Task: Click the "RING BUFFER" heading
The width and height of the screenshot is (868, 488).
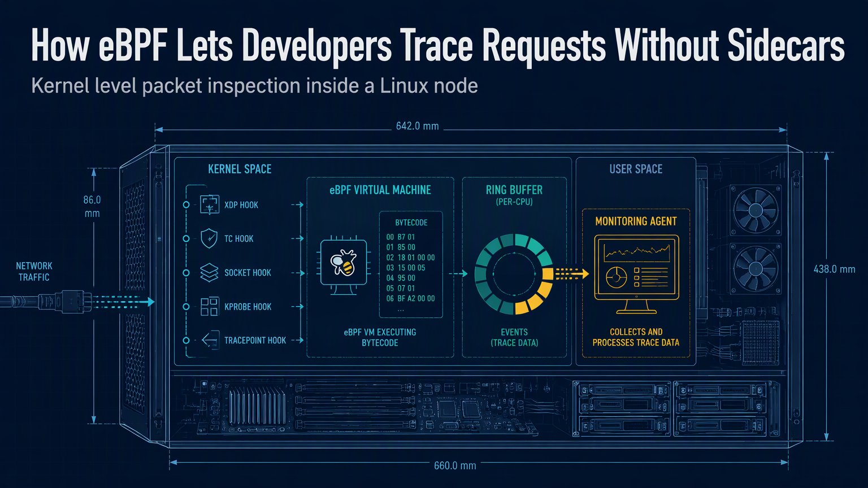Action: (x=514, y=190)
